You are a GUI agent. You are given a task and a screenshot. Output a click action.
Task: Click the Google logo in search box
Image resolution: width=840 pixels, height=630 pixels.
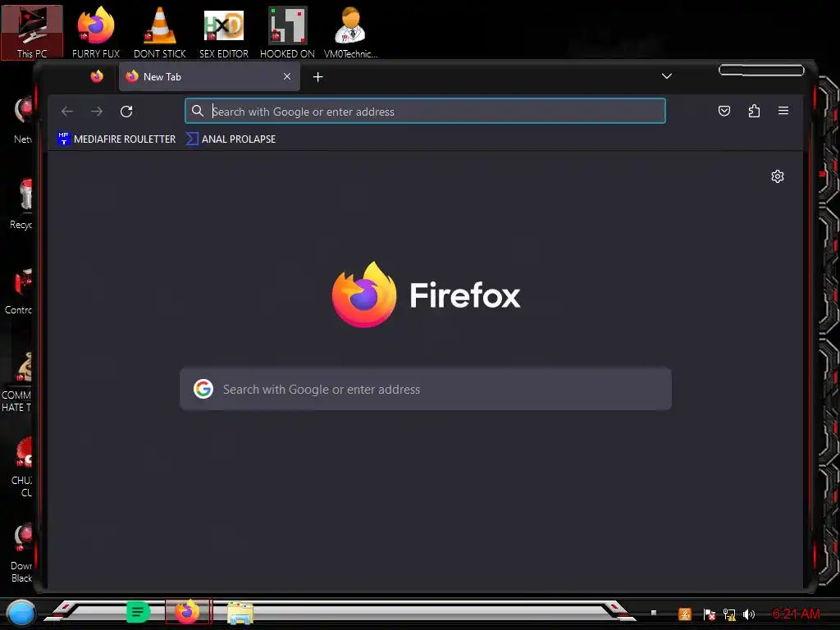pos(203,389)
